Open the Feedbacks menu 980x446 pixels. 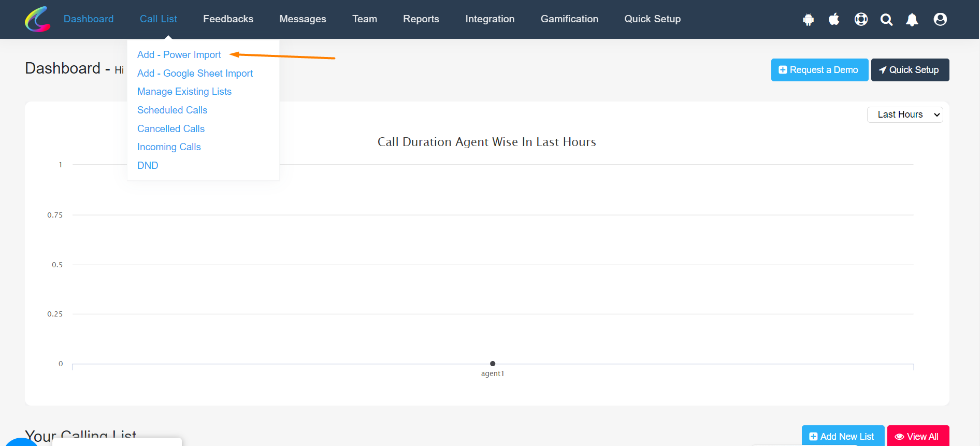[x=228, y=19]
